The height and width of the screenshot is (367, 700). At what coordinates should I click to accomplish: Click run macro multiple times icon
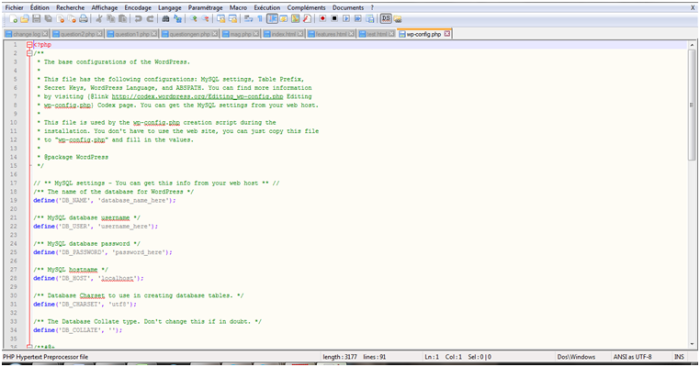click(x=358, y=19)
